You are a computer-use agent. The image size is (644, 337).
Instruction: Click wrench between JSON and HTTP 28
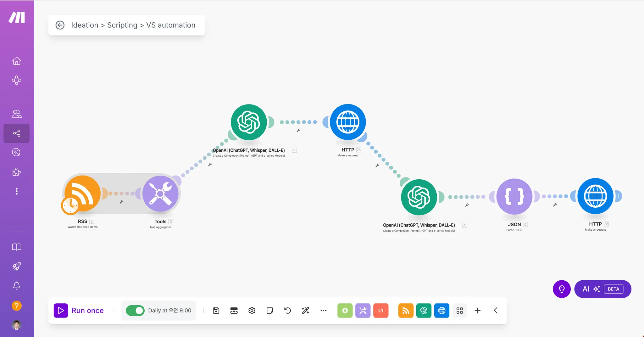pyautogui.click(x=555, y=205)
